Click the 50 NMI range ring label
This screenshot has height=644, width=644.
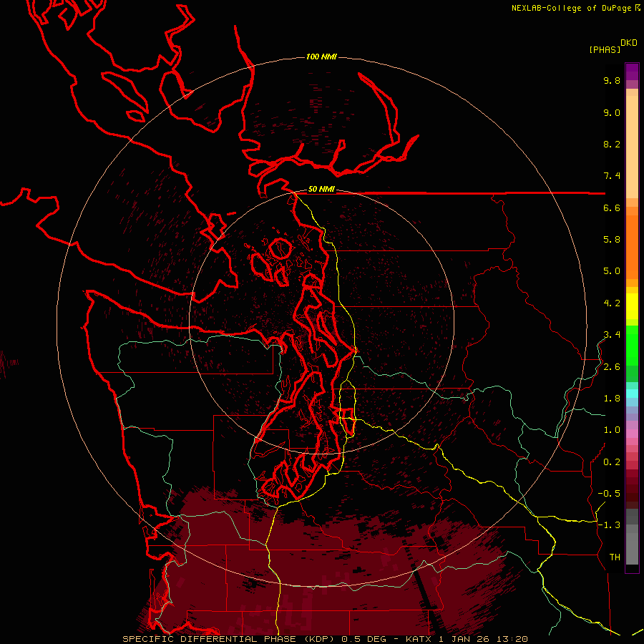coord(321,189)
